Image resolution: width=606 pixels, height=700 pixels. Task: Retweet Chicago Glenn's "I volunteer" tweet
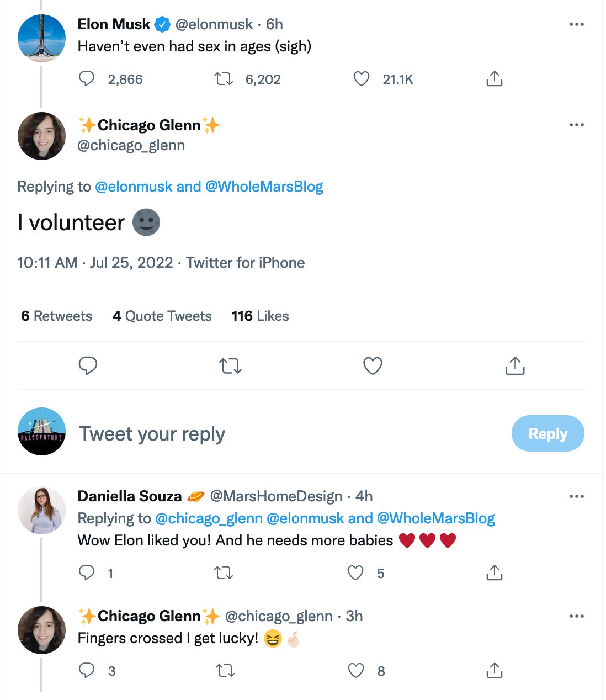231,365
